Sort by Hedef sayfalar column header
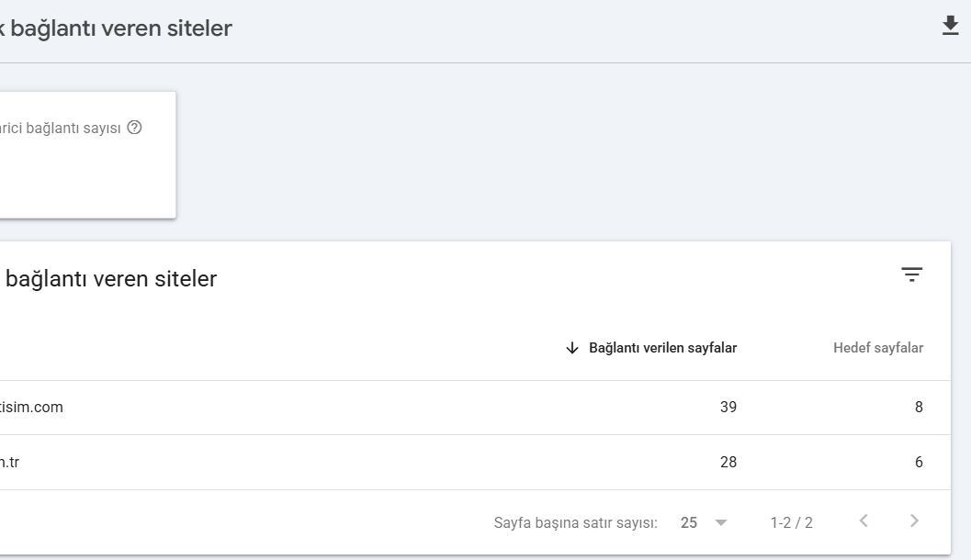The height and width of the screenshot is (560, 971). point(878,348)
